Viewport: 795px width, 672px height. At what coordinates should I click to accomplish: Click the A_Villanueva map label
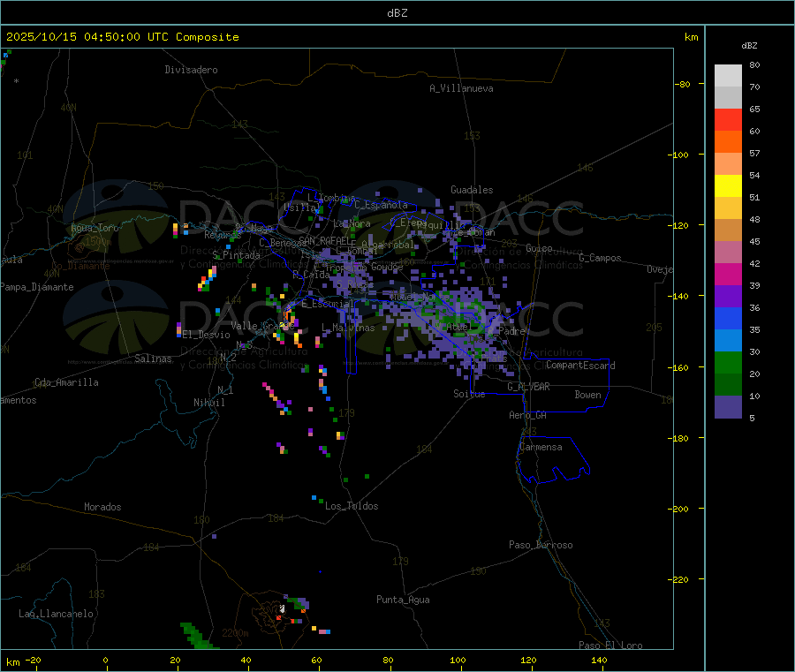[x=461, y=88]
